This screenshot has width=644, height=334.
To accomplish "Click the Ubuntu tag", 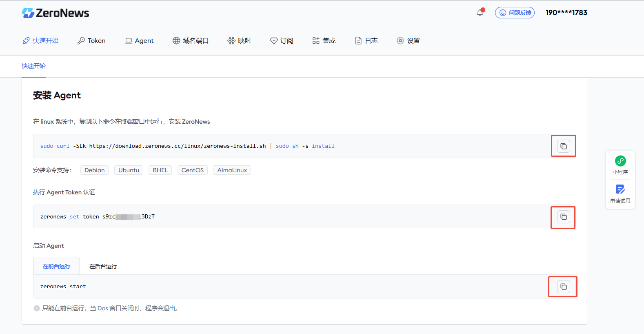I will pos(129,170).
